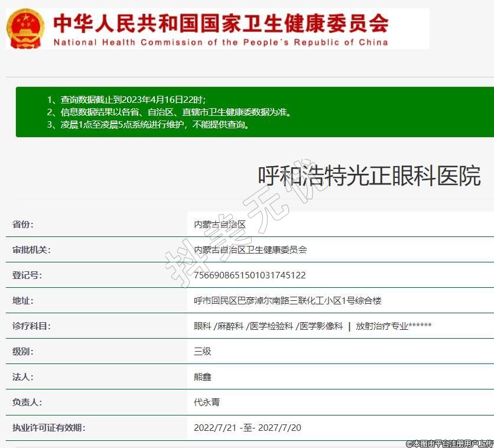Click the 放射治疗专业 entry with asterisks
This screenshot has height=448, width=494.
point(394,326)
